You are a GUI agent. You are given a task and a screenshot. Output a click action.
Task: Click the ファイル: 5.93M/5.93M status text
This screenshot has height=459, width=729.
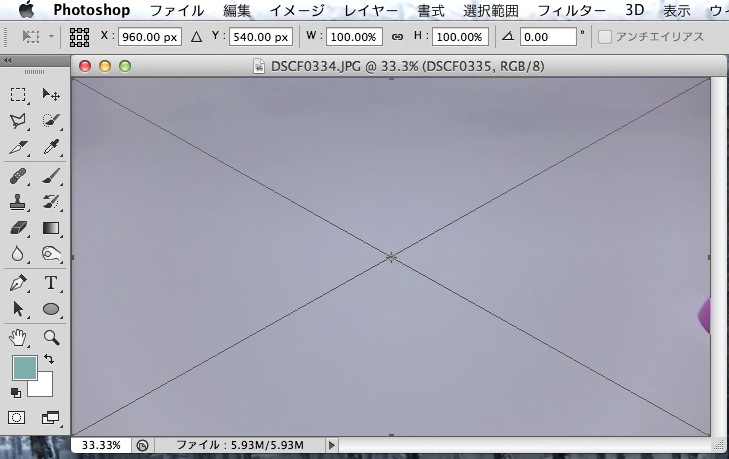pyautogui.click(x=240, y=445)
